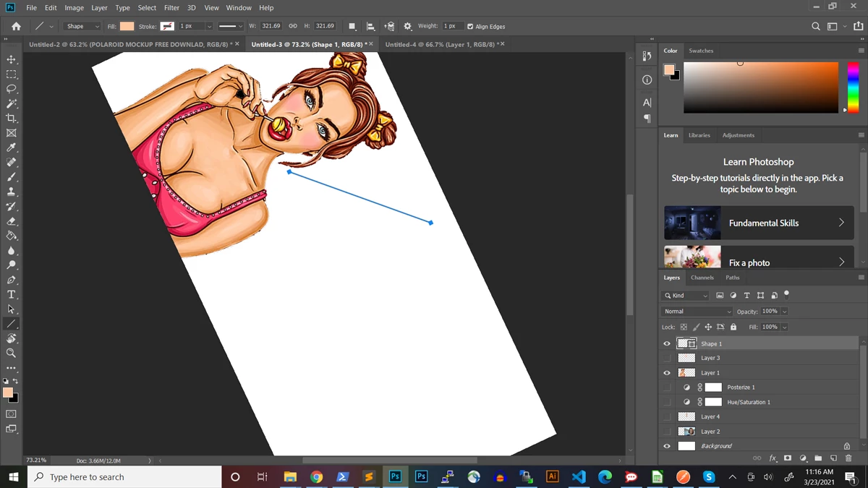This screenshot has width=868, height=488.
Task: Create a new layer from Layers panel
Action: pos(833,458)
